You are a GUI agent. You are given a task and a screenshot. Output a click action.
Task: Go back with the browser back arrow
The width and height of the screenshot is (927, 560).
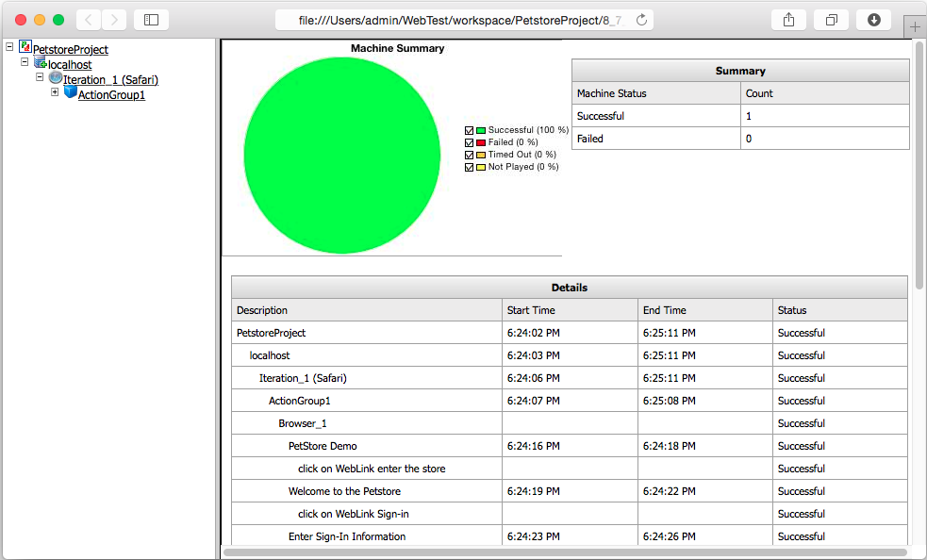pyautogui.click(x=89, y=20)
